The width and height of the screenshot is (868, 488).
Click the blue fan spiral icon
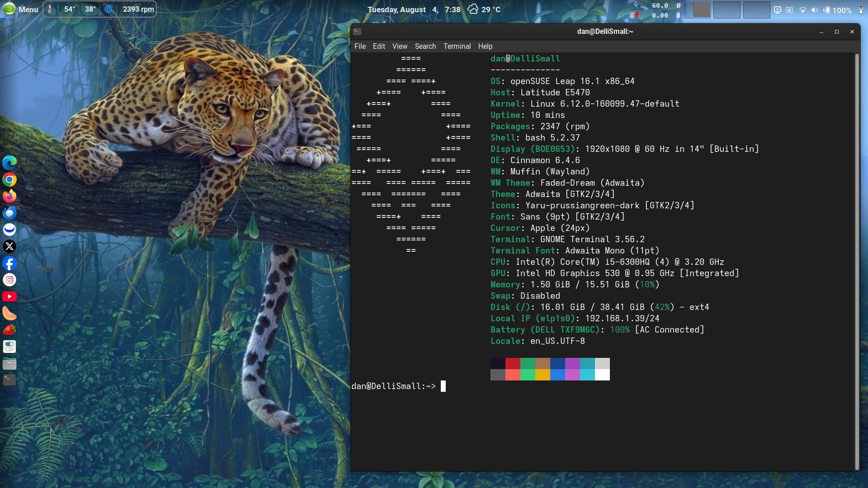point(108,9)
